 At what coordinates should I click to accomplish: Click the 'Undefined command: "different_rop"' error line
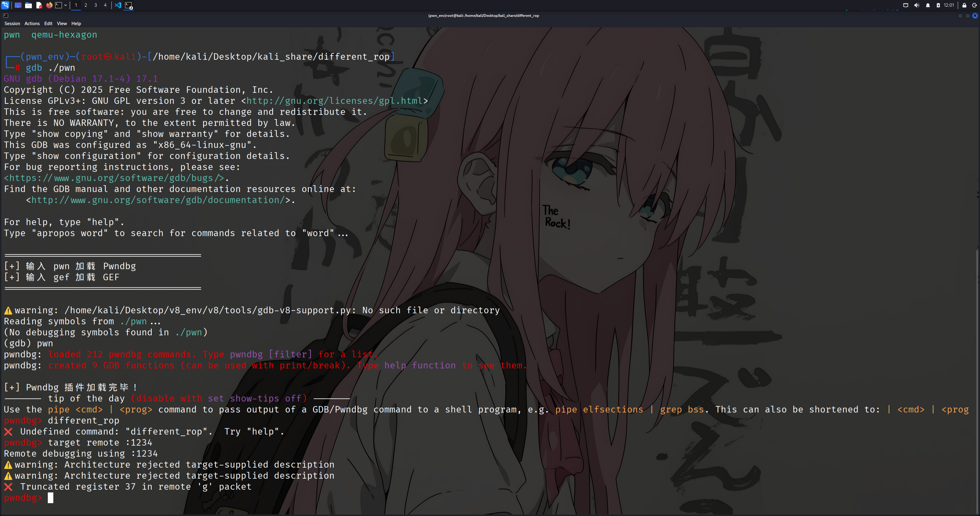[x=144, y=432]
